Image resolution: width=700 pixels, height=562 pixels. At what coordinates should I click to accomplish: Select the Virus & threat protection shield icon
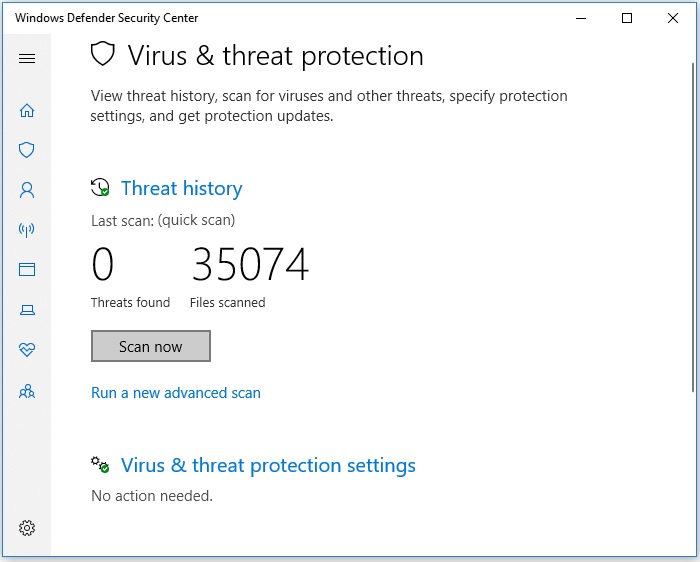click(x=26, y=150)
